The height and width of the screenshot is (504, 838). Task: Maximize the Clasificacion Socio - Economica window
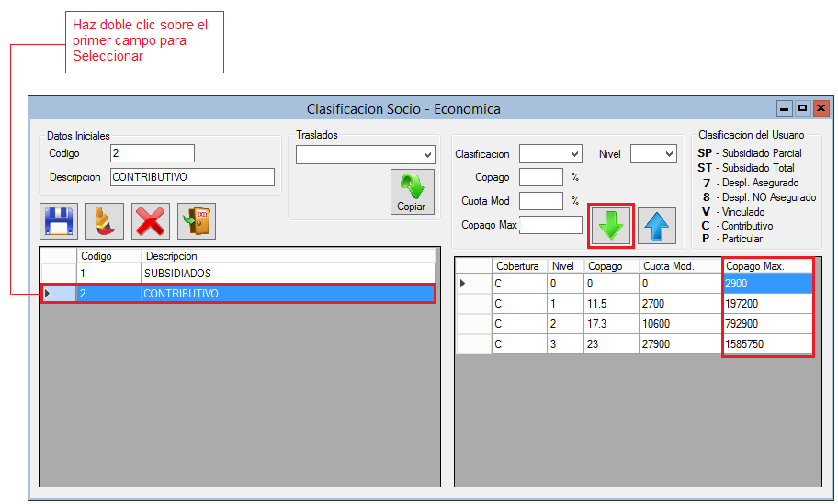click(803, 108)
